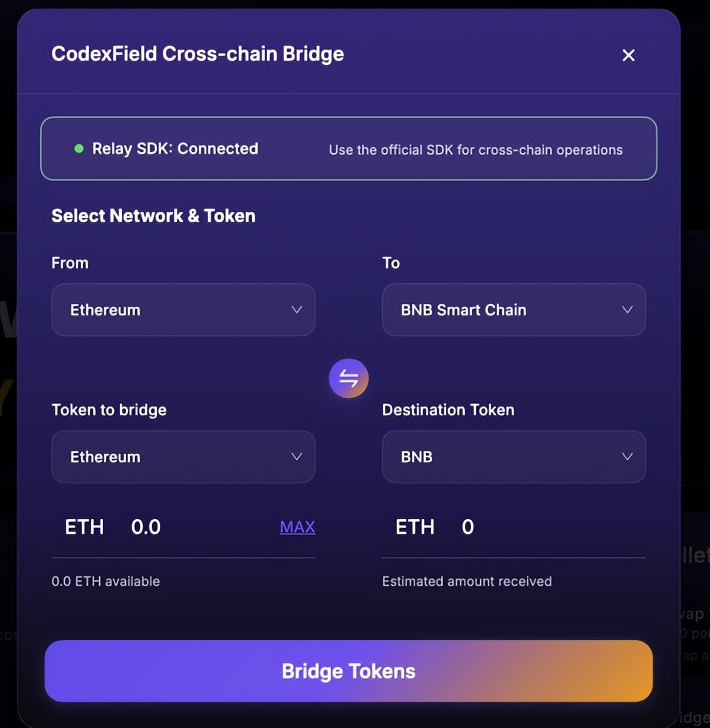
Task: Expand the BNB Smart Chain network dropdown
Action: point(514,310)
